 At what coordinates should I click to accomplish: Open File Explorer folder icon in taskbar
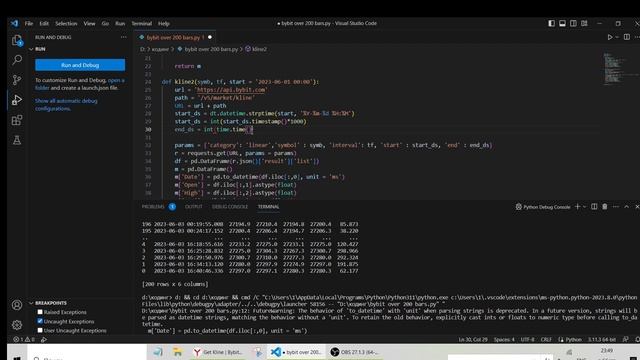[x=177, y=352]
